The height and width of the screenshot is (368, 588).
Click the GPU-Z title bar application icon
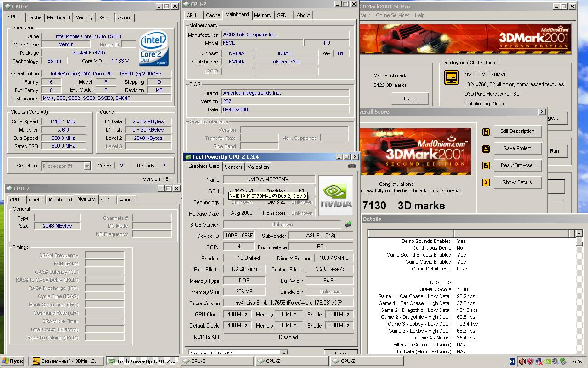pyautogui.click(x=188, y=157)
